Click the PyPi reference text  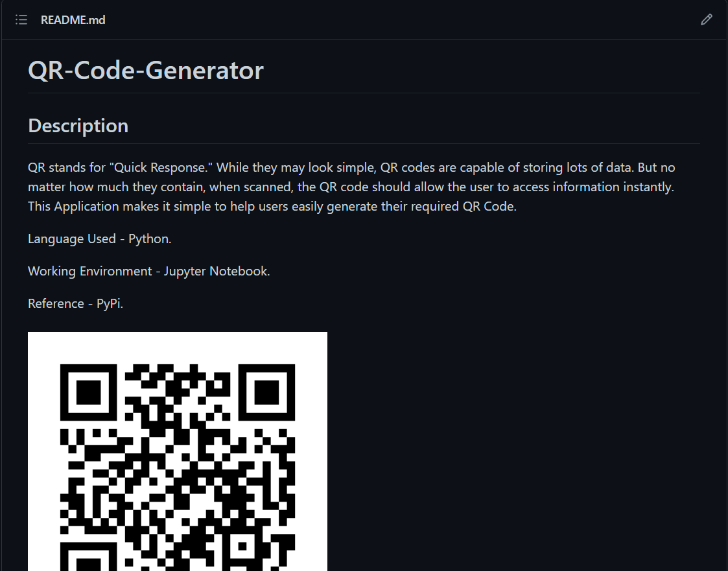point(110,303)
